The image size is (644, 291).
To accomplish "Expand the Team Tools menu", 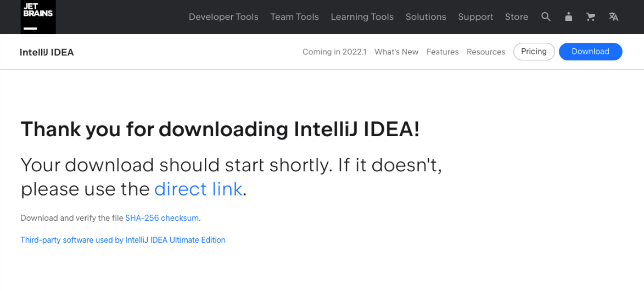I will point(294,17).
